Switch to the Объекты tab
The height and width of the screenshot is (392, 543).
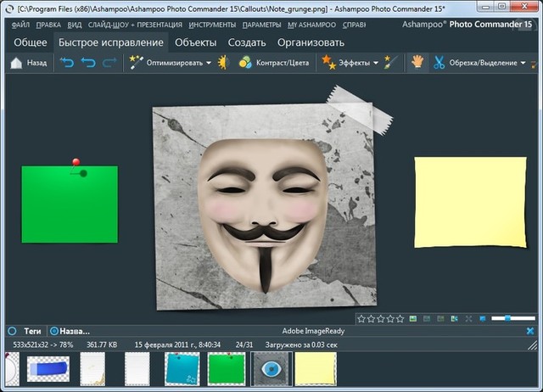(x=196, y=42)
